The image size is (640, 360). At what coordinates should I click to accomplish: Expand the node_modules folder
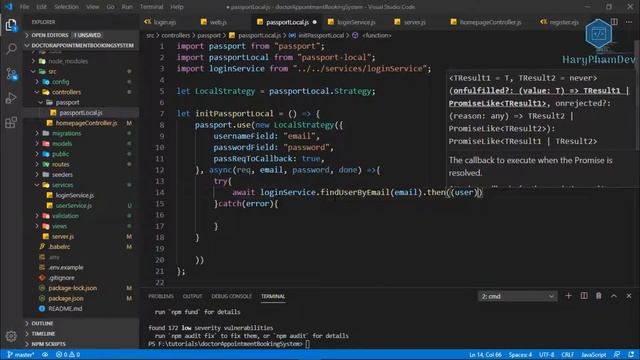click(x=68, y=61)
